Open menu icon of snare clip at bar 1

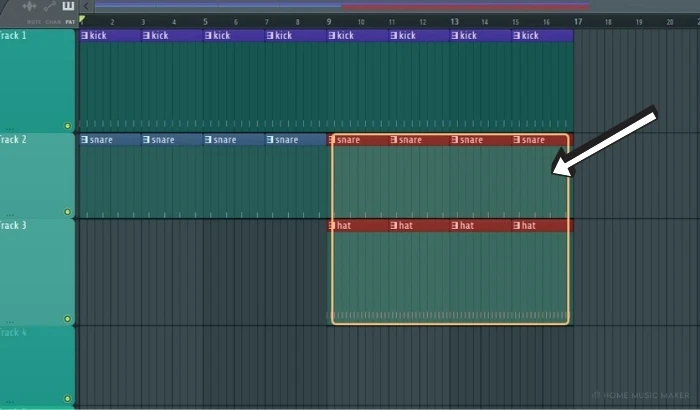click(84, 140)
